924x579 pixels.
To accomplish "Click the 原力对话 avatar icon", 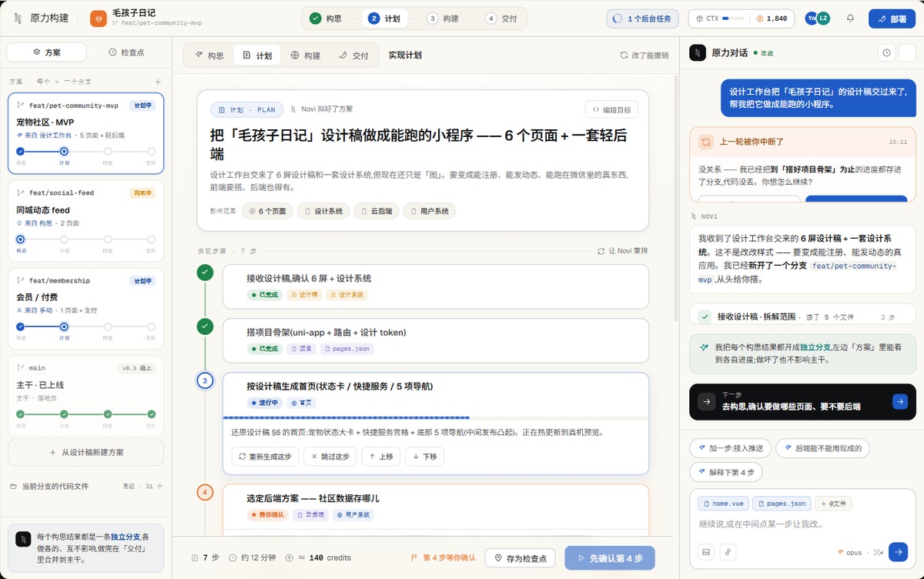I will 698,53.
